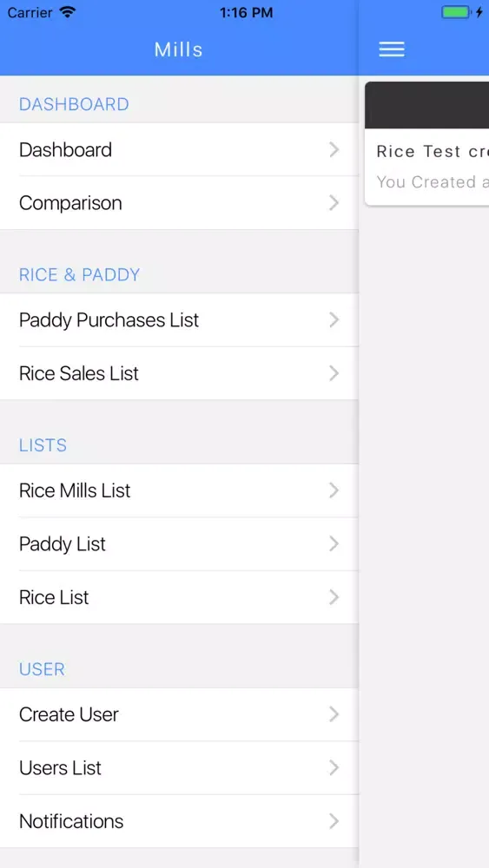Open the Dashboard menu item
This screenshot has width=489, height=868.
coord(180,149)
